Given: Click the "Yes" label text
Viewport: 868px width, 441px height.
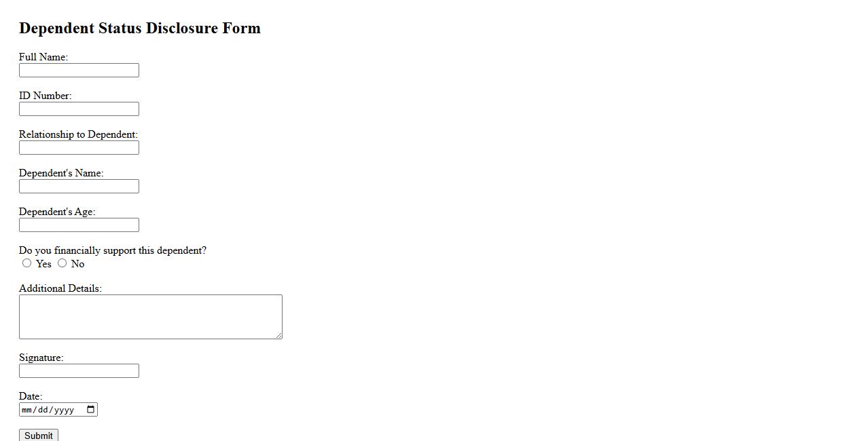Looking at the screenshot, I should [43, 264].
